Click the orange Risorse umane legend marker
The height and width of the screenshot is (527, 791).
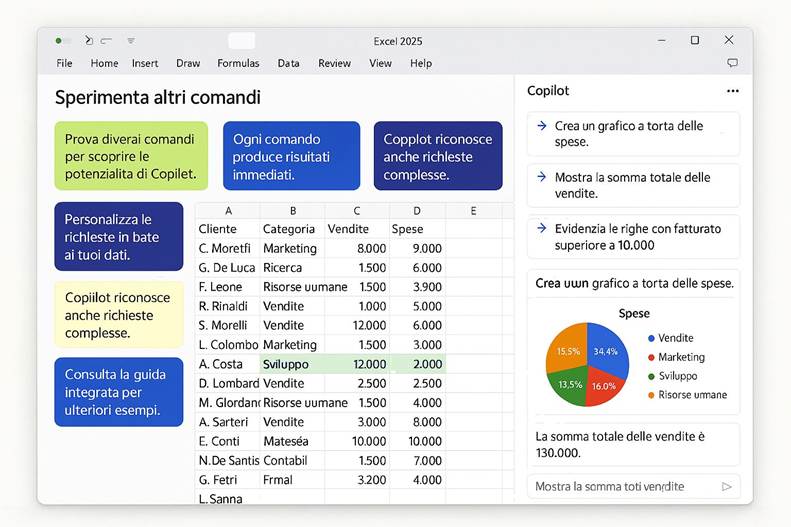tap(651, 395)
